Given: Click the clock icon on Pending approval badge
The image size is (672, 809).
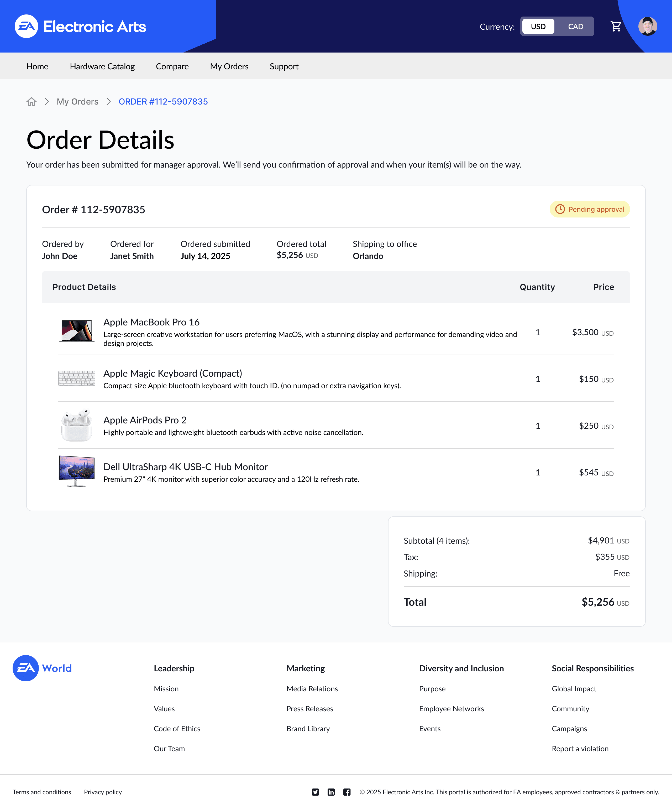Looking at the screenshot, I should tap(560, 209).
